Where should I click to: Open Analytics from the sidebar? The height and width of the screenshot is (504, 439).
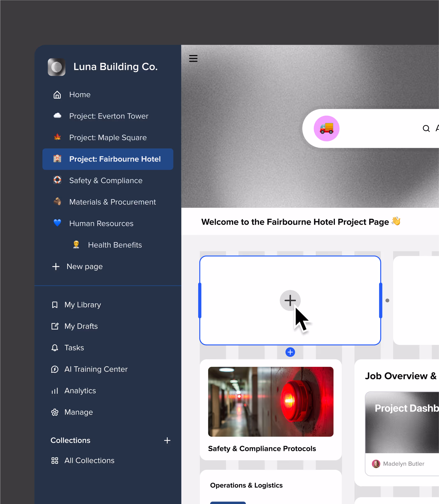[x=80, y=390]
